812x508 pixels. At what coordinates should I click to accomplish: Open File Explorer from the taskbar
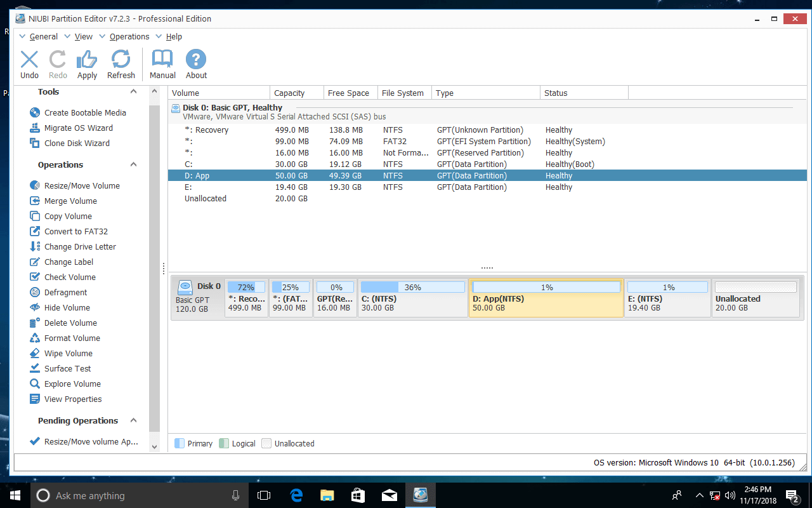pos(327,495)
